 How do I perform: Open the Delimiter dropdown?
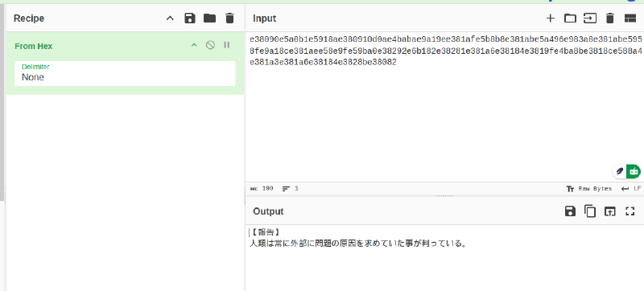pos(125,73)
